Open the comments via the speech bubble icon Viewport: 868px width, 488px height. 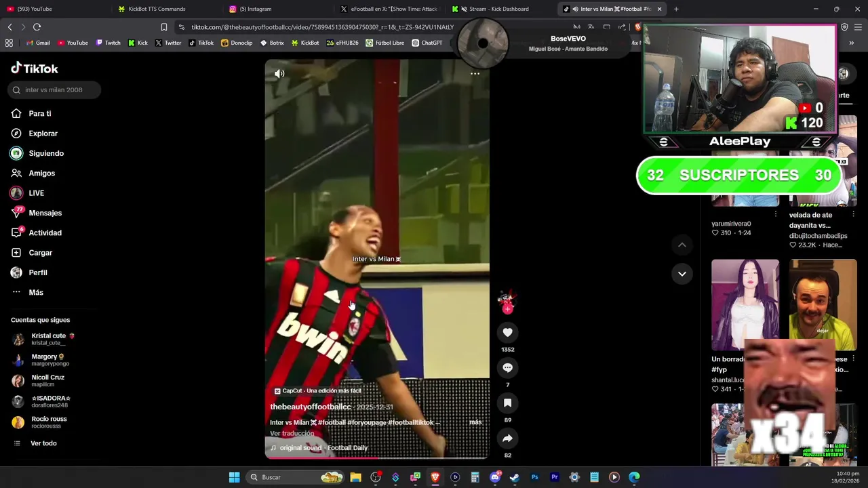(x=507, y=367)
